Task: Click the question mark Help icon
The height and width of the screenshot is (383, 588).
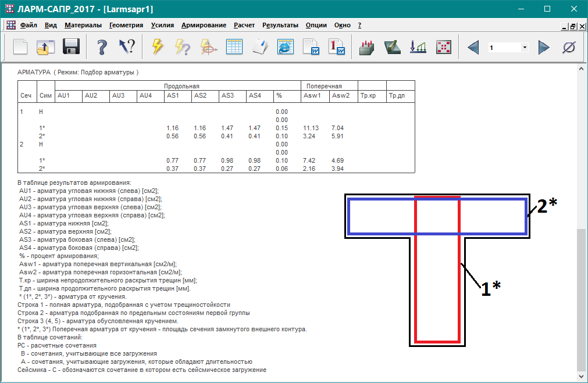Action: click(x=102, y=47)
